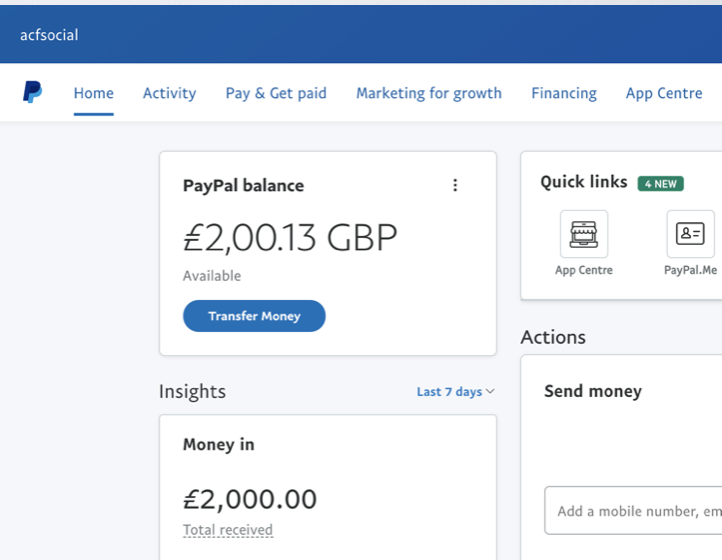Viewport: 722px width, 560px height.
Task: Click the Transfer Money button
Action: pos(254,316)
